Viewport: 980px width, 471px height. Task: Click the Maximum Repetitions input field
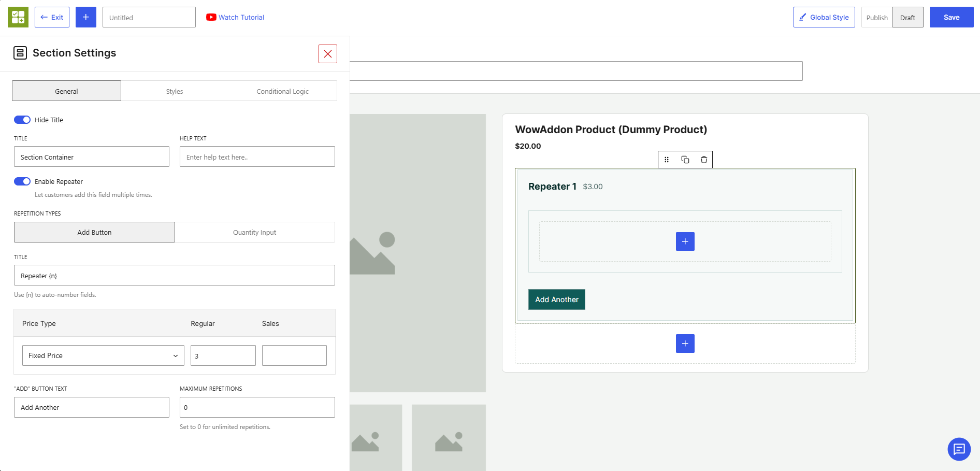click(x=257, y=407)
